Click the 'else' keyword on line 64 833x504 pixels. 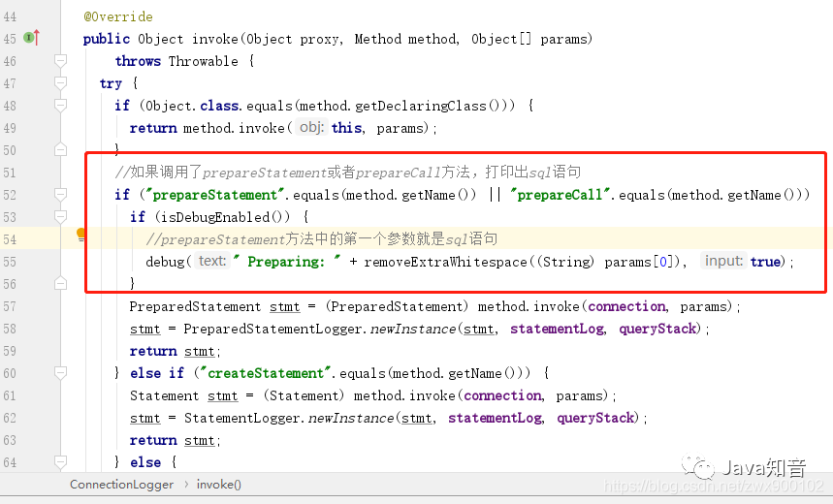point(145,462)
